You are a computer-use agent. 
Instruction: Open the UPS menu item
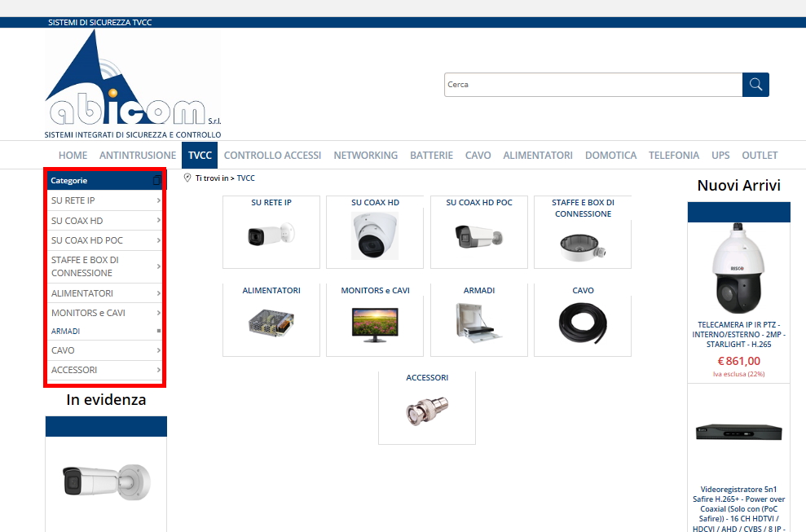(x=720, y=156)
